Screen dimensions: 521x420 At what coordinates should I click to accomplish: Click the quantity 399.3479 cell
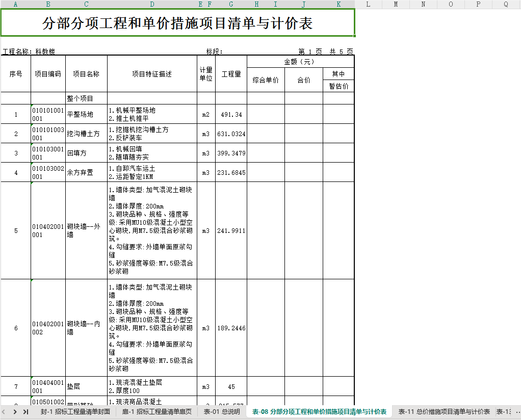(231, 153)
